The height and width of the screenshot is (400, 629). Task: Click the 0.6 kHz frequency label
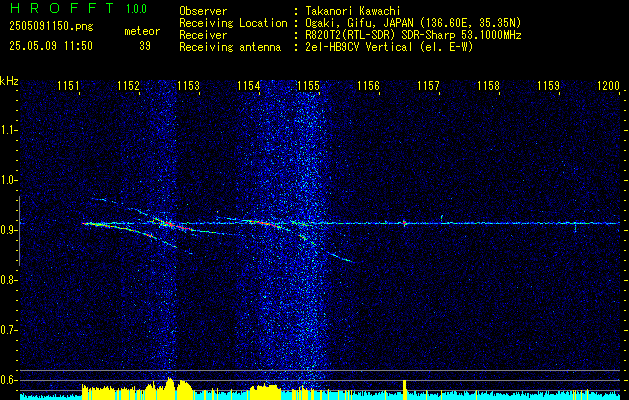(x=8, y=380)
